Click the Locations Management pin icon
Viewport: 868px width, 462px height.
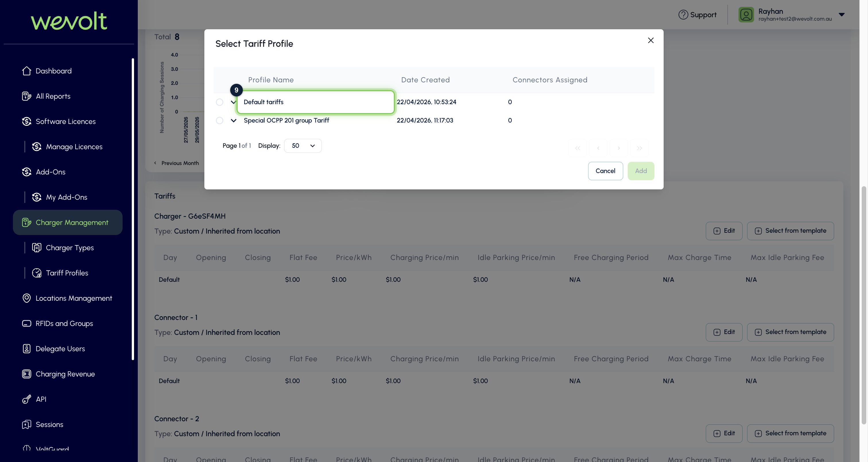[x=27, y=298]
